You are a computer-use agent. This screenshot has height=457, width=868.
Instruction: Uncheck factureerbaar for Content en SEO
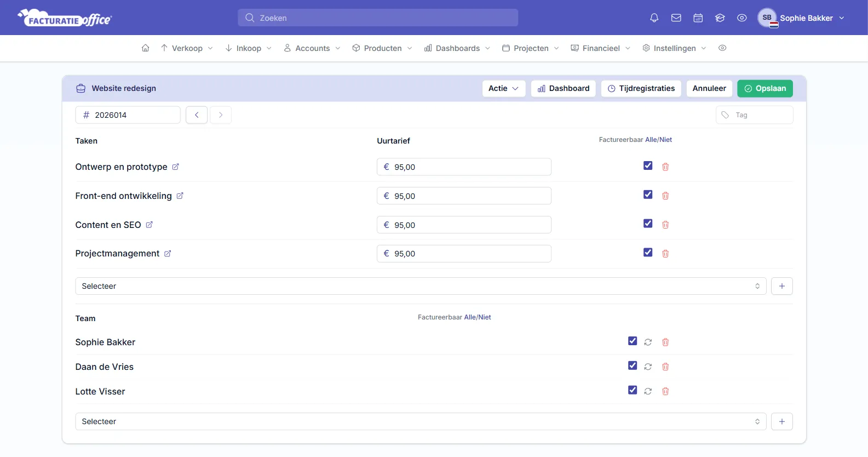[x=648, y=224]
